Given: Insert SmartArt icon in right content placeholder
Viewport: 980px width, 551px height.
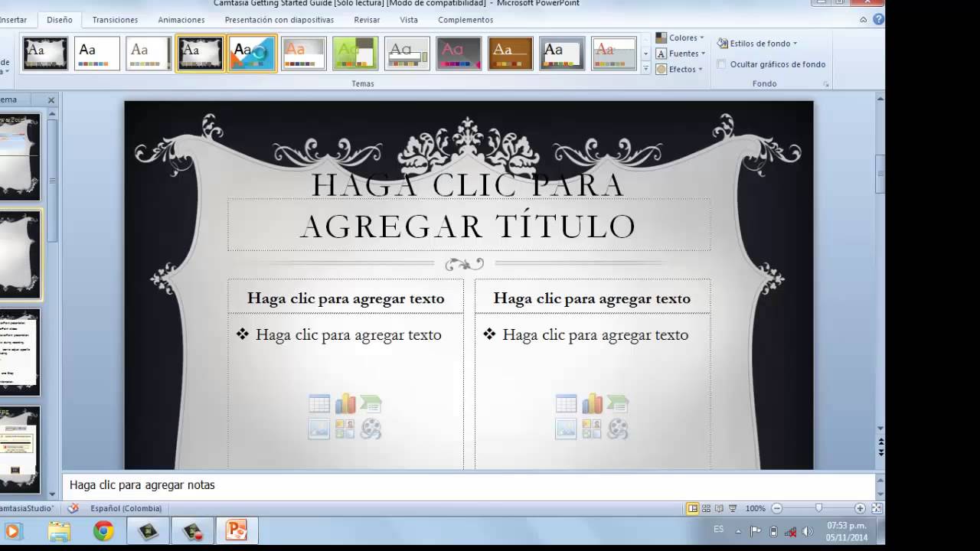Looking at the screenshot, I should [617, 404].
